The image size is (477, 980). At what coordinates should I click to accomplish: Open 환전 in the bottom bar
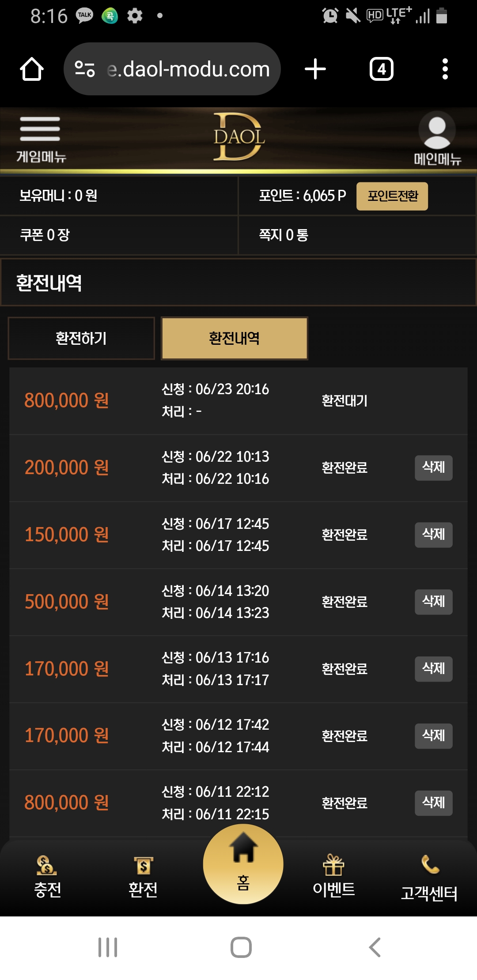point(143,877)
